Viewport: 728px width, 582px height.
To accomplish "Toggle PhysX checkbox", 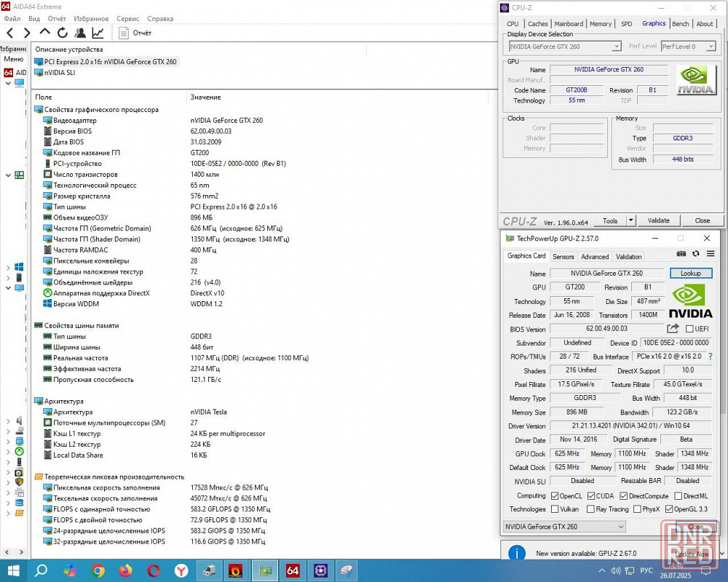I will click(638, 509).
